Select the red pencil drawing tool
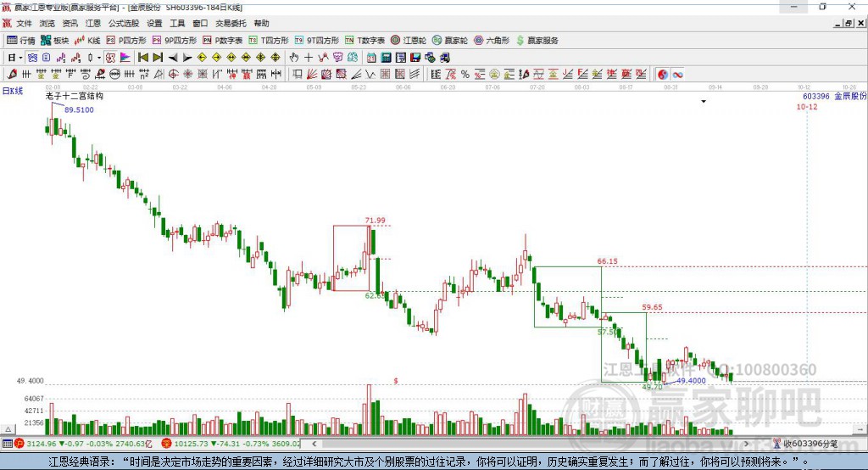The image size is (868, 470). tap(12, 75)
